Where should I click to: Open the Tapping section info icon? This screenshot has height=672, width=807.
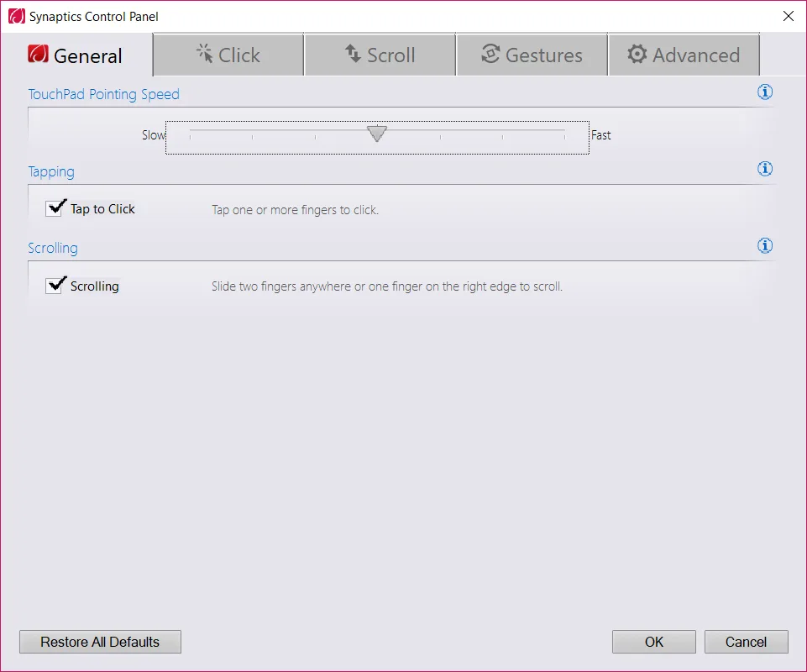(765, 168)
